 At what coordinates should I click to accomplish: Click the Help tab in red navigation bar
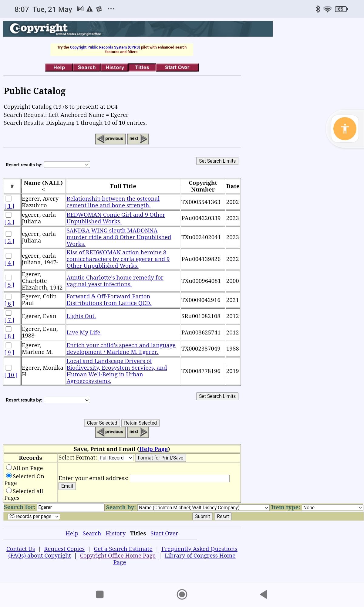point(59,67)
